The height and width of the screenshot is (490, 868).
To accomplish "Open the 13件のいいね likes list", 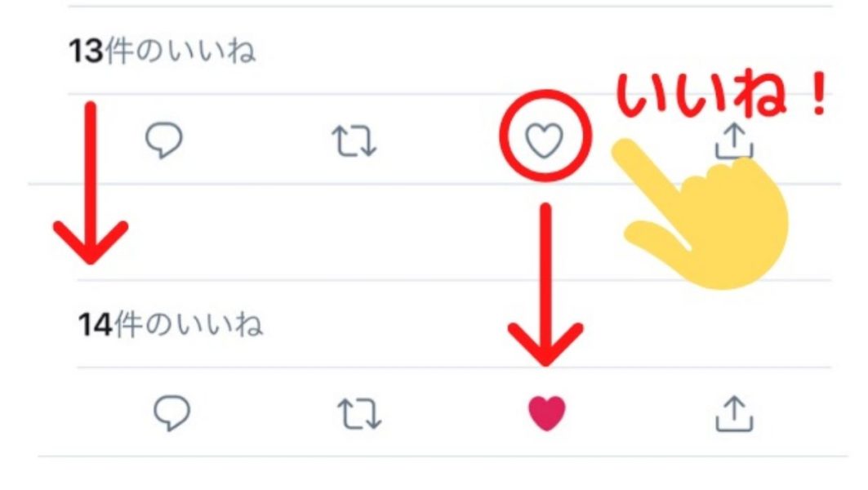I will (162, 51).
